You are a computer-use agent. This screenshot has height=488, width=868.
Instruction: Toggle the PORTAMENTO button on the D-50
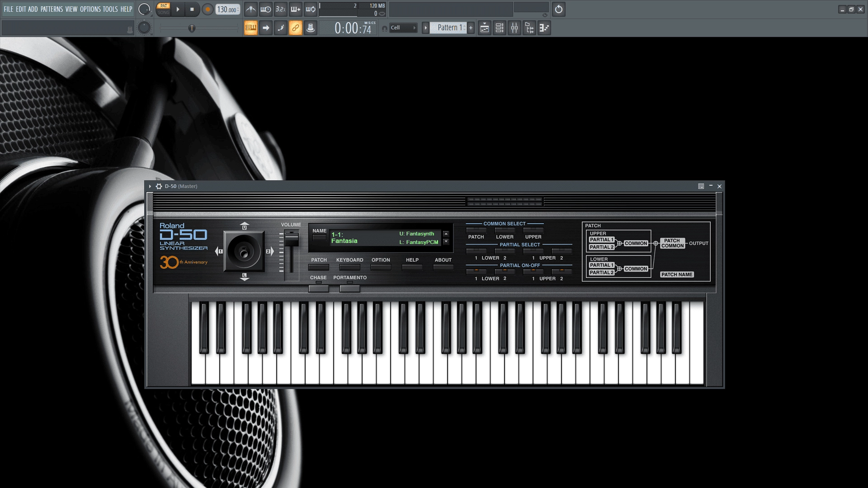click(350, 288)
